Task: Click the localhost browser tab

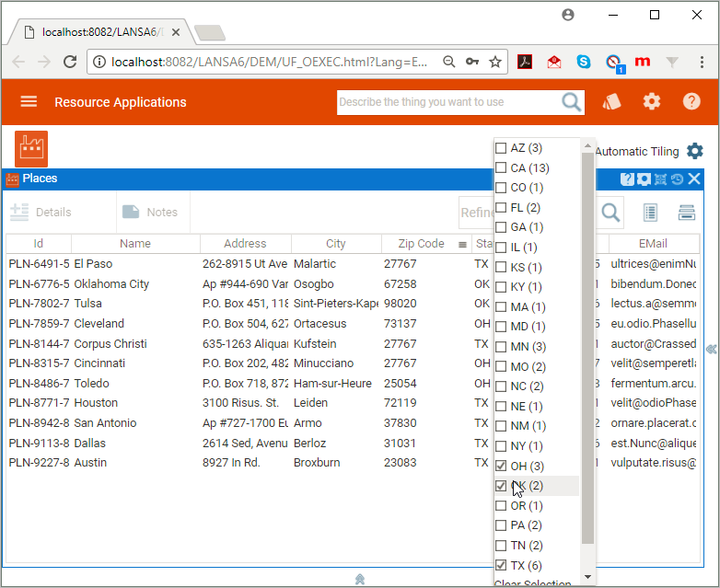Action: (101, 32)
